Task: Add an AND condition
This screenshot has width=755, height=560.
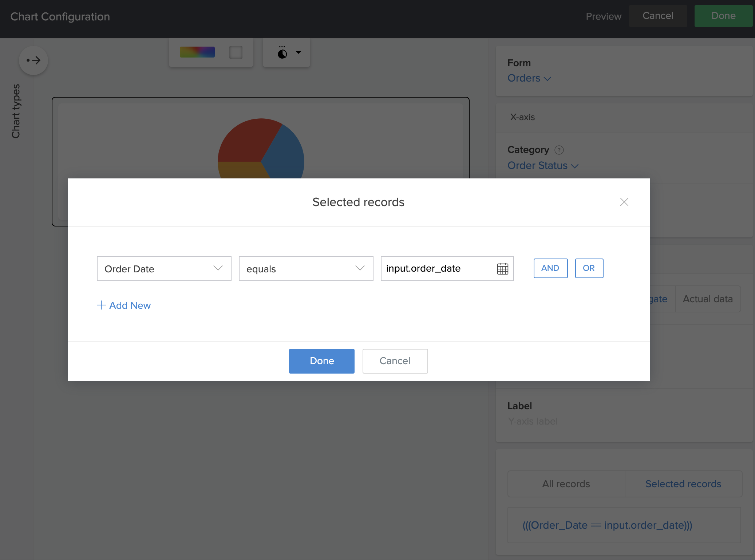Action: pos(550,268)
